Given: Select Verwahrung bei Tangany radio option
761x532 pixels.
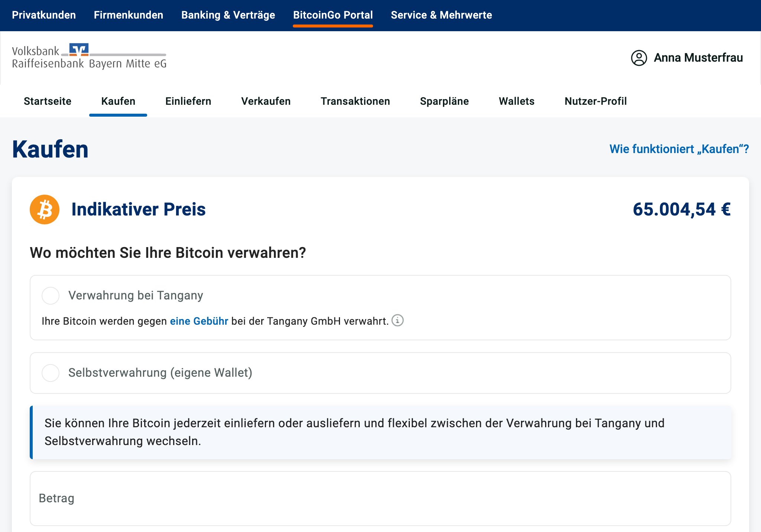Looking at the screenshot, I should (x=51, y=296).
